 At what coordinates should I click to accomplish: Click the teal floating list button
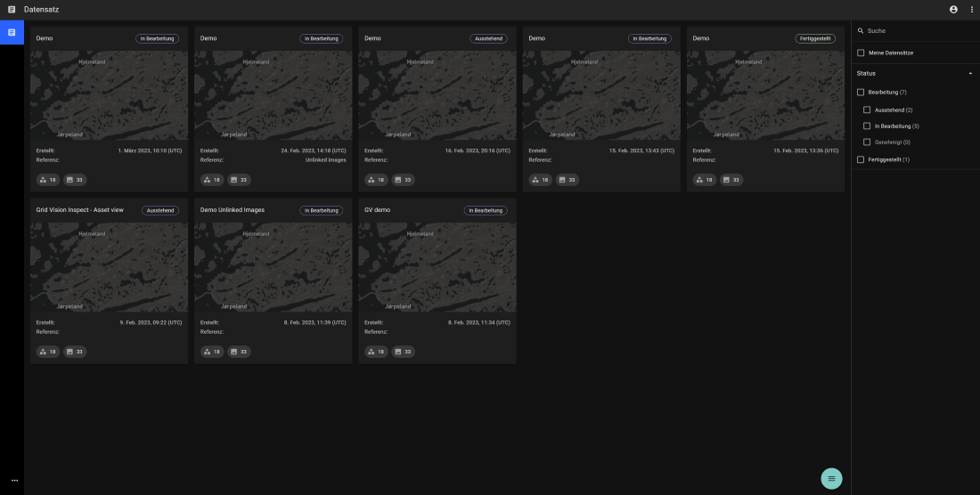tap(831, 479)
